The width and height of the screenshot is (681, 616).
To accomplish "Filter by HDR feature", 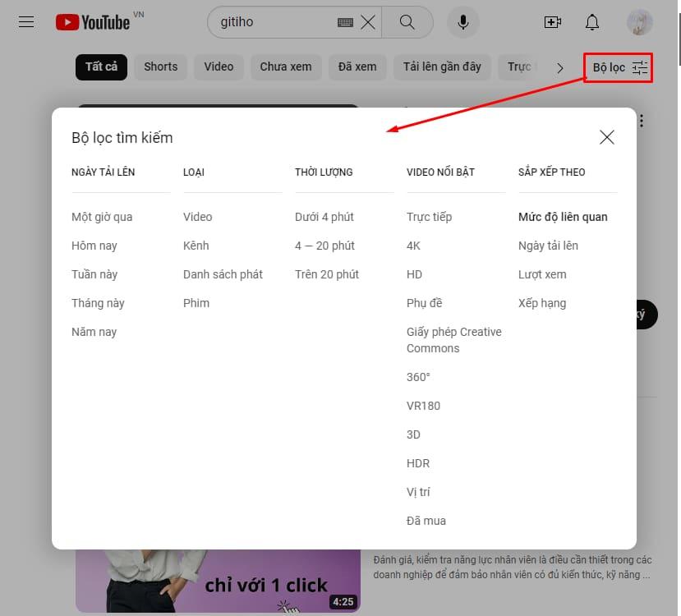I will [x=418, y=463].
